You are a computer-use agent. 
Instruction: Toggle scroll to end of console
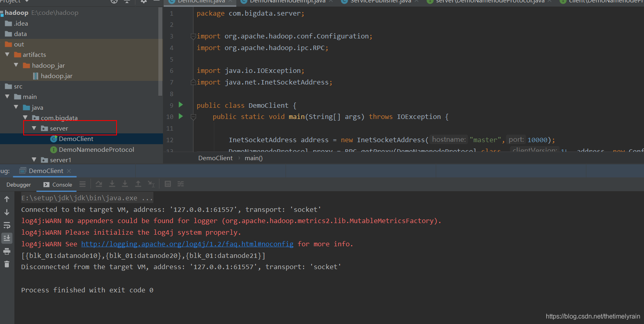[x=7, y=238]
